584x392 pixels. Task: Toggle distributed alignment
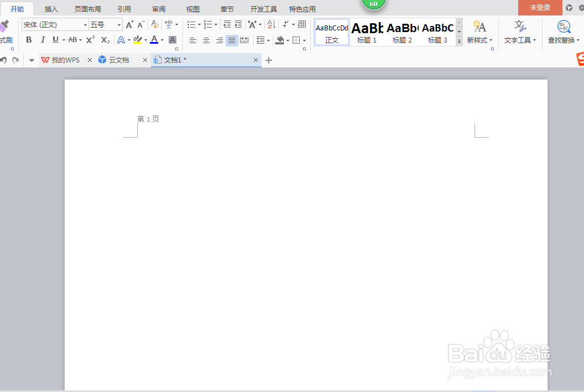pyautogui.click(x=244, y=40)
